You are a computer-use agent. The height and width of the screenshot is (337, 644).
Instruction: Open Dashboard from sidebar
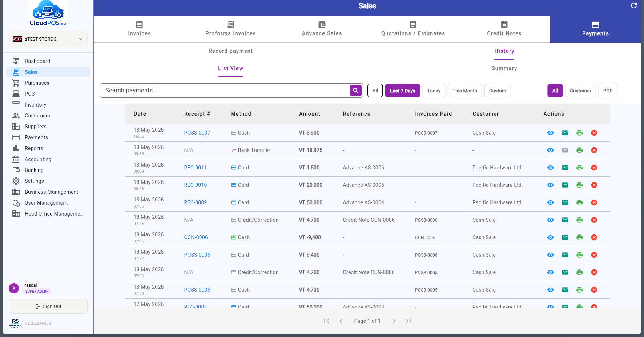click(48, 61)
